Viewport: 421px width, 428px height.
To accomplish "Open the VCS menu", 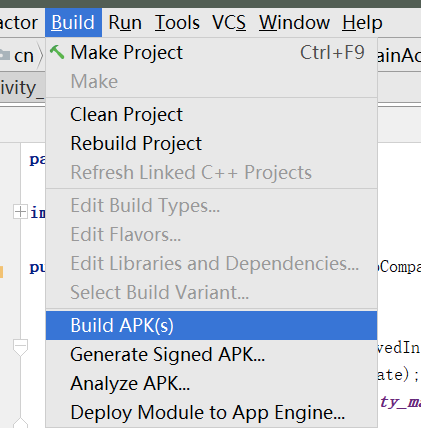I will pyautogui.click(x=229, y=23).
